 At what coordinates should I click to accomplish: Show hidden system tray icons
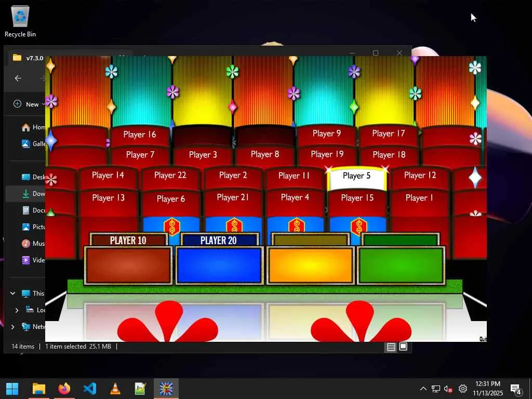[423, 389]
